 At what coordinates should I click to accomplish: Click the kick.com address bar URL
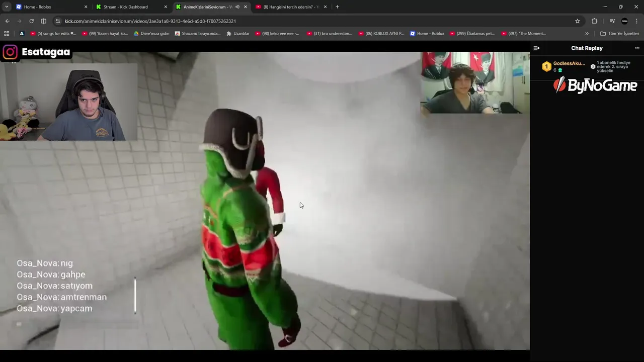150,21
